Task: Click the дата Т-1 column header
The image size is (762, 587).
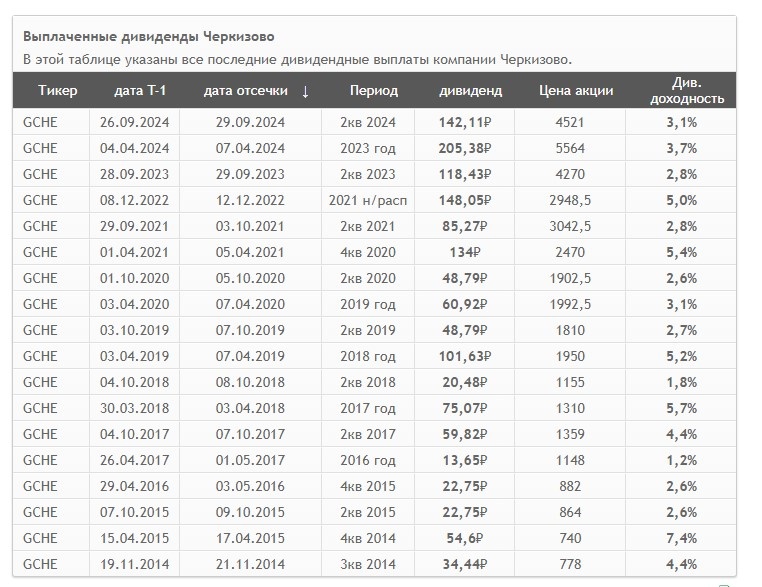Action: point(140,90)
